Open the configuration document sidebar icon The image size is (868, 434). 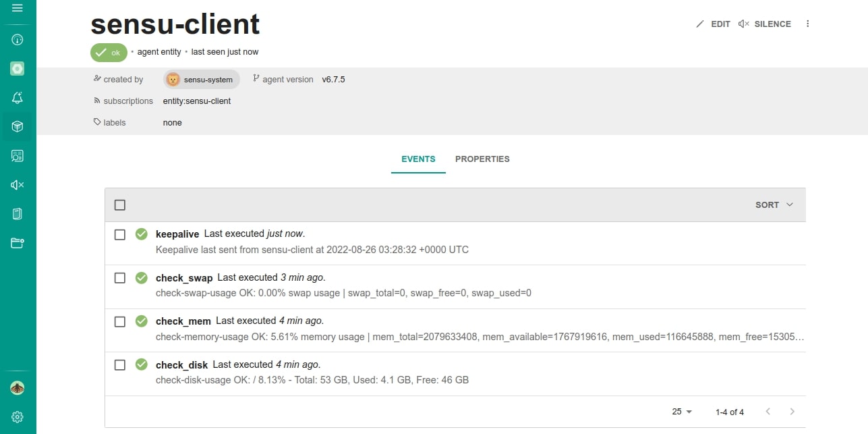[x=18, y=214]
